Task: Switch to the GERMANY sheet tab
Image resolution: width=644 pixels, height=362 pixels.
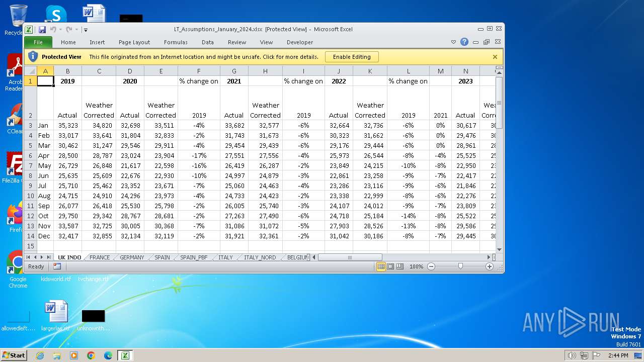Action: click(132, 257)
